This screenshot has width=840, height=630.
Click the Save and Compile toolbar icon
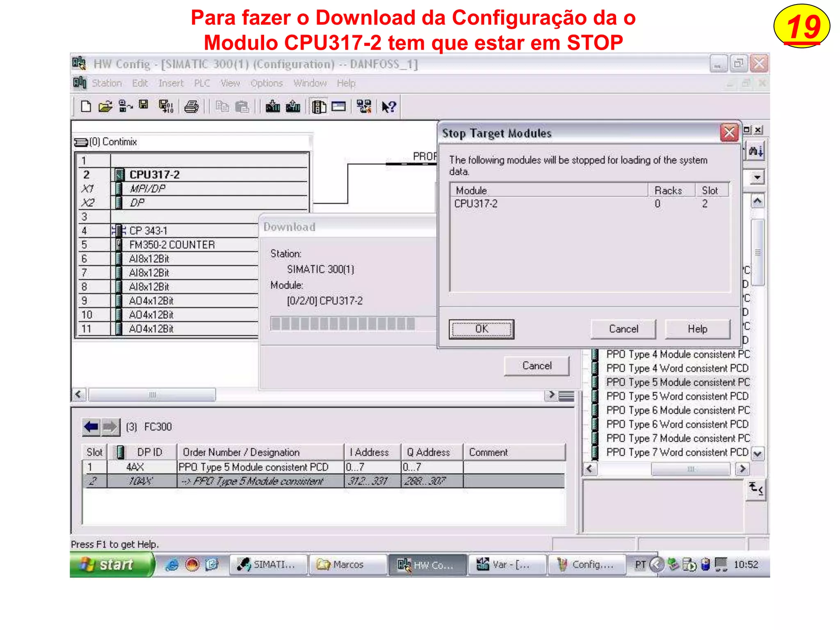(x=166, y=107)
